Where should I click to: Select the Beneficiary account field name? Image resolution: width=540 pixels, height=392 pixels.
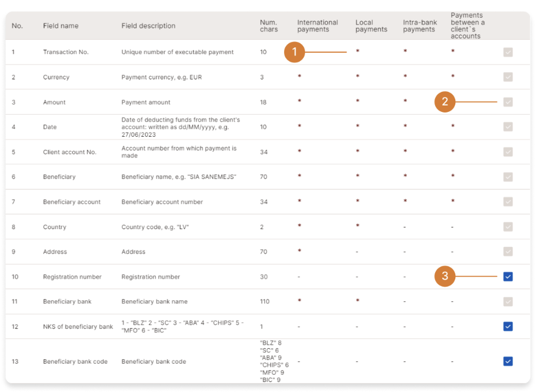click(x=72, y=202)
